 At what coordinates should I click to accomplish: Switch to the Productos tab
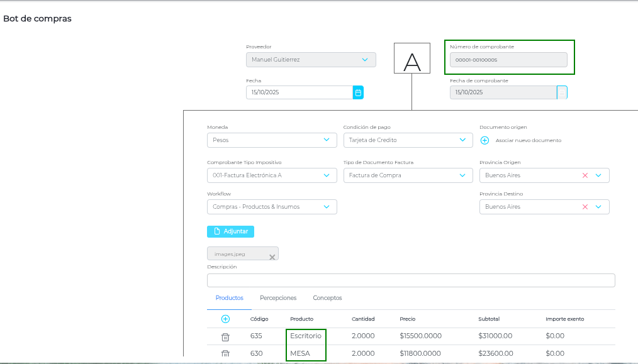[x=230, y=298]
